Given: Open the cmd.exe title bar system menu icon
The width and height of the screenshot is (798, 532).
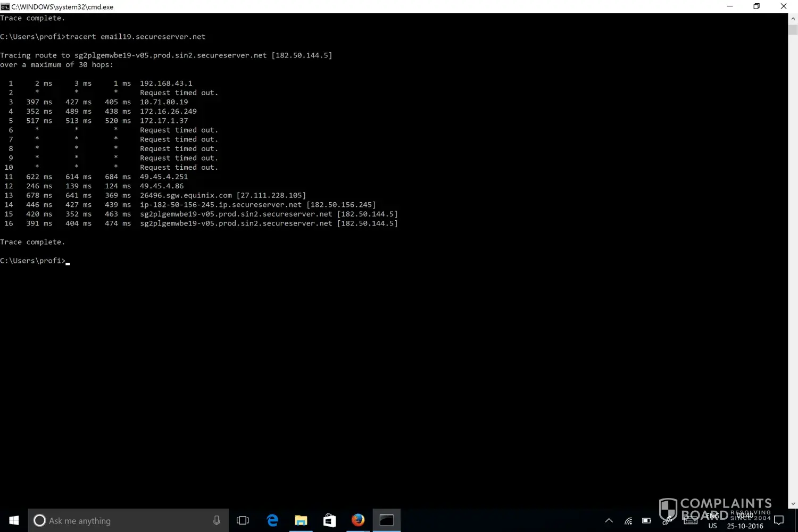Looking at the screenshot, I should coord(5,6).
